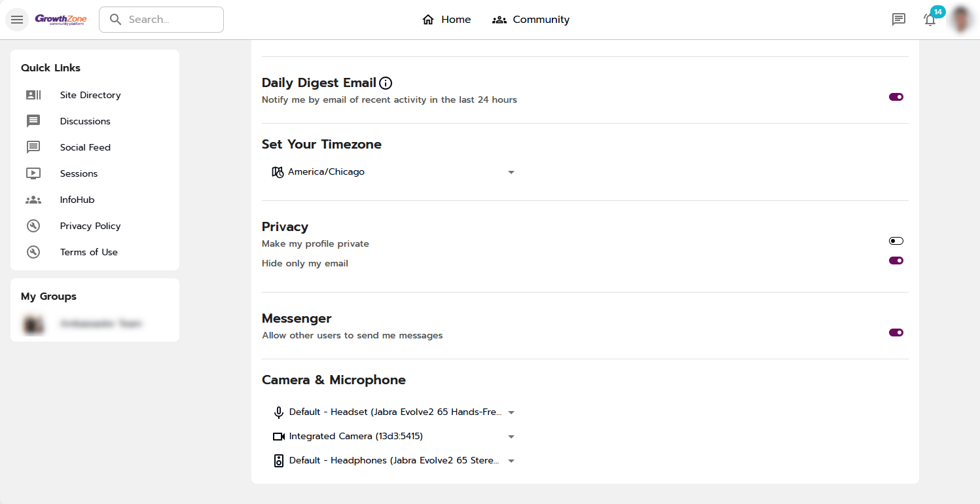Image resolution: width=980 pixels, height=504 pixels.
Task: Click the Site Directory icon
Action: click(33, 95)
